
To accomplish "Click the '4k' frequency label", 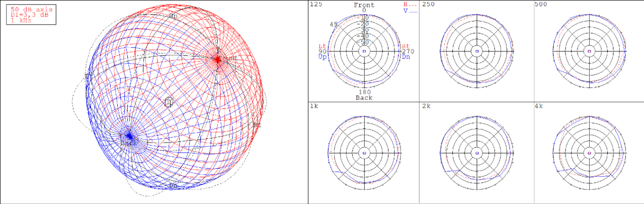I will pyautogui.click(x=539, y=105).
